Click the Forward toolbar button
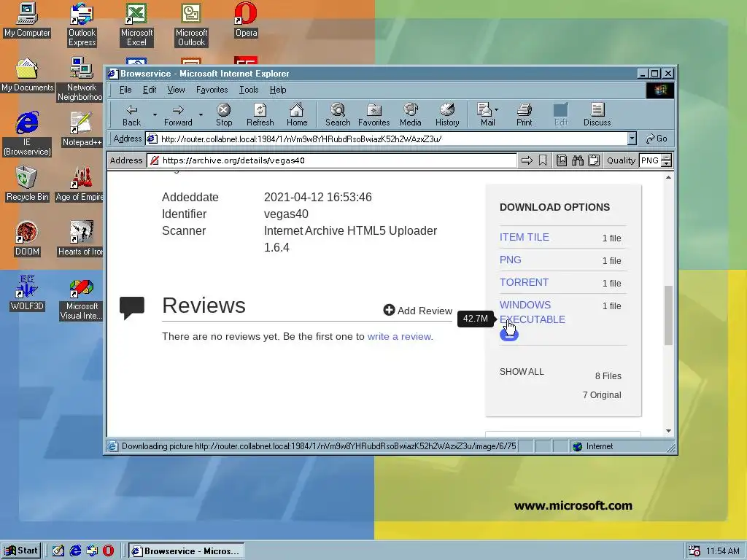Viewport: 747px width, 560px height. point(178,114)
